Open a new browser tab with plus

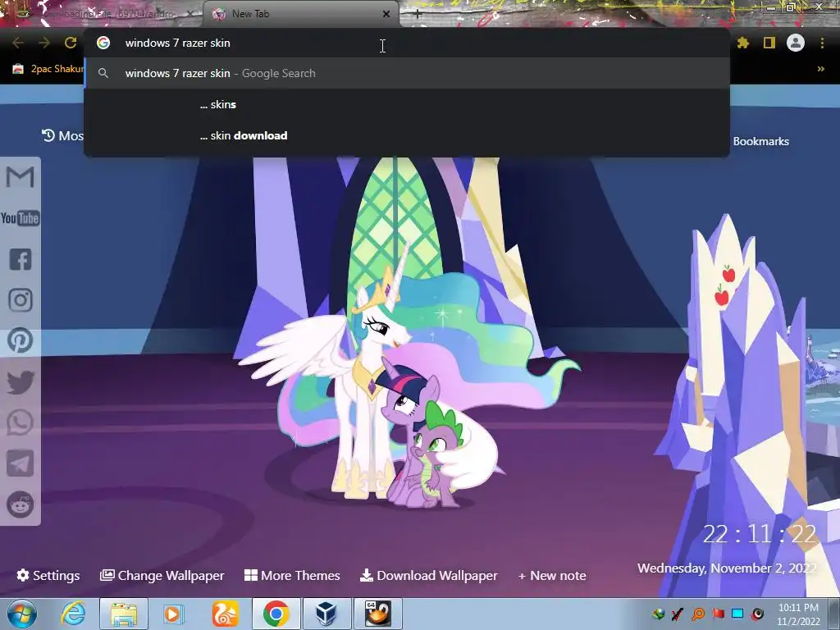pos(418,15)
